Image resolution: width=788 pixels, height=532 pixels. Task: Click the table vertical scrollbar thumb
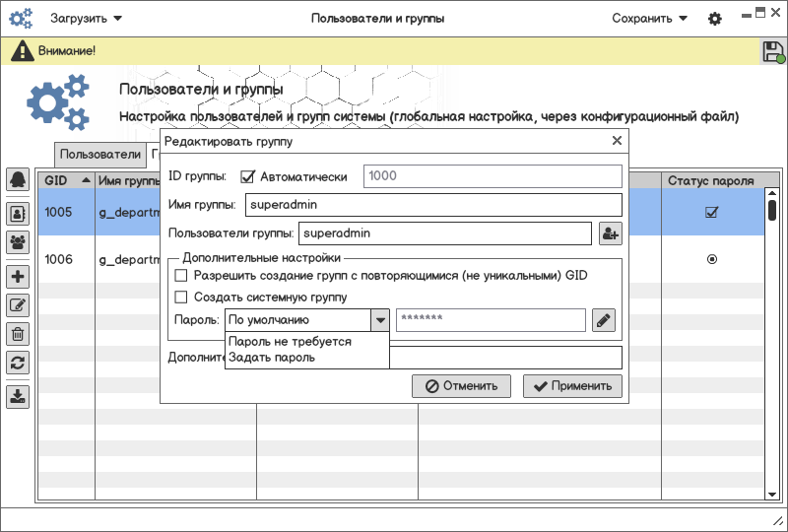pos(772,210)
